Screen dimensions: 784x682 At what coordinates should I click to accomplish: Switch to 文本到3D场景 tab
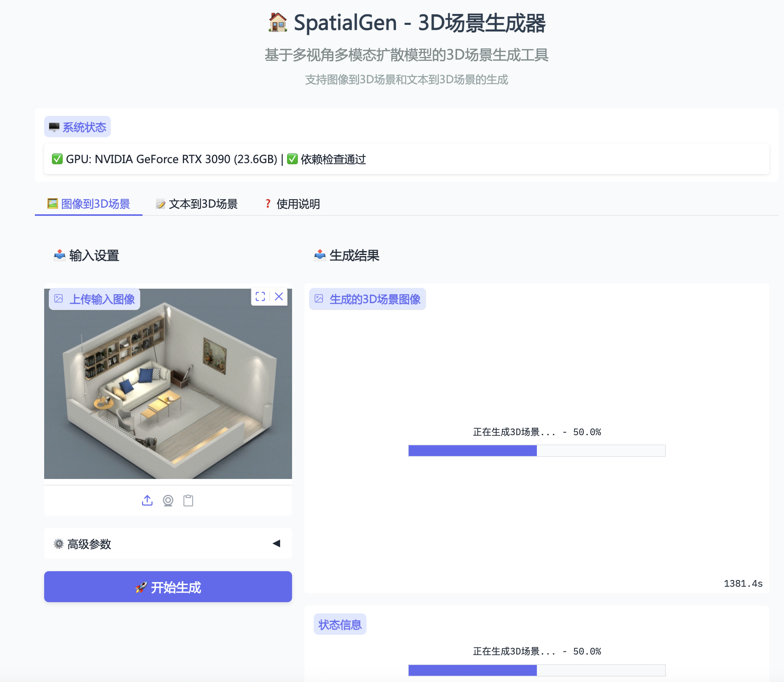coord(197,204)
